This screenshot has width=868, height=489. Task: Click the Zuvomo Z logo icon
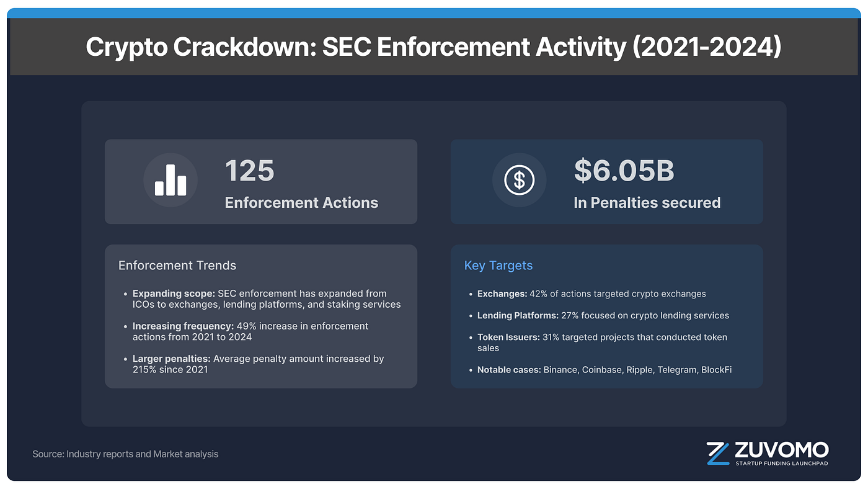point(718,454)
